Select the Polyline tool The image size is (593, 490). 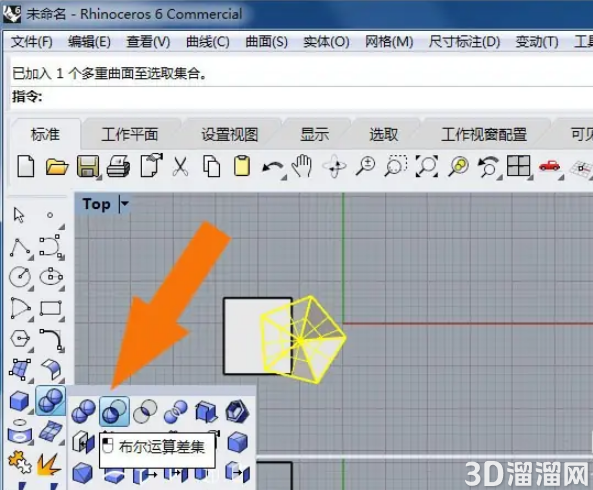(x=20, y=248)
